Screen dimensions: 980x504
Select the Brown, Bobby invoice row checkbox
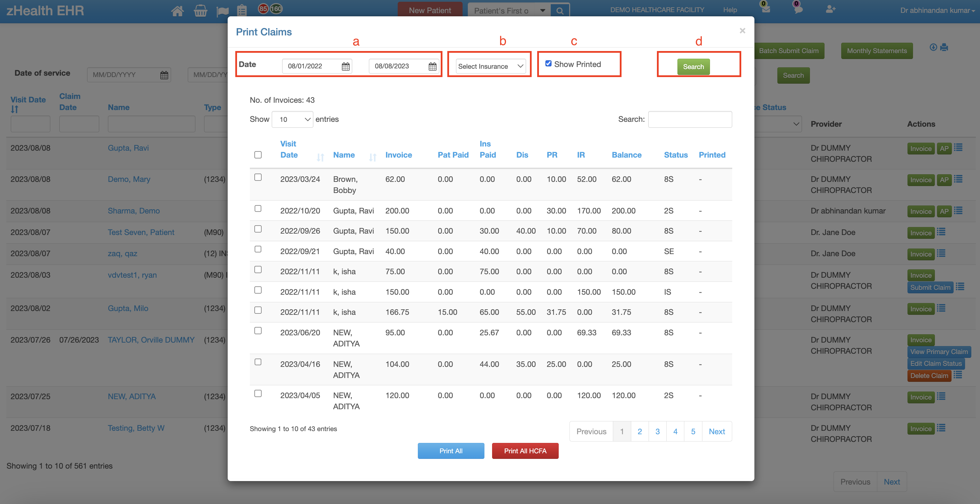258,177
